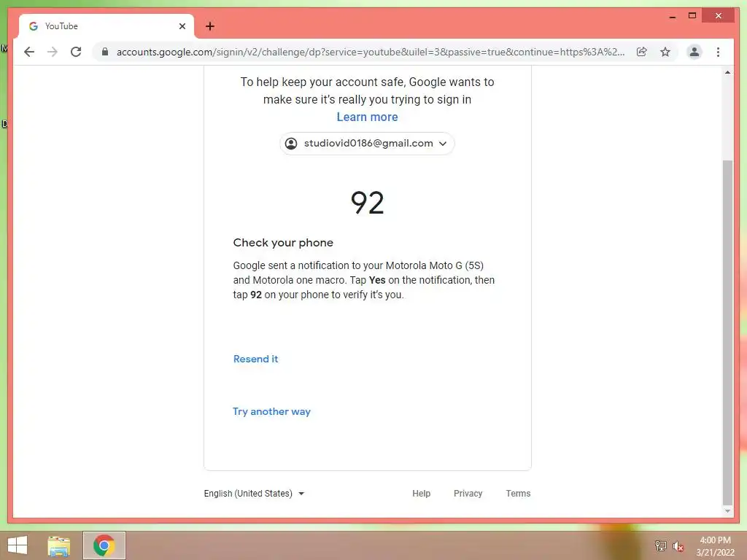The width and height of the screenshot is (747, 560).
Task: Click the Chrome taskbar icon
Action: click(x=104, y=545)
